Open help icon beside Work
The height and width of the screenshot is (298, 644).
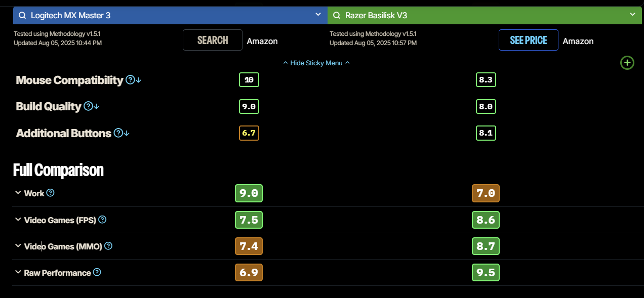click(x=50, y=193)
